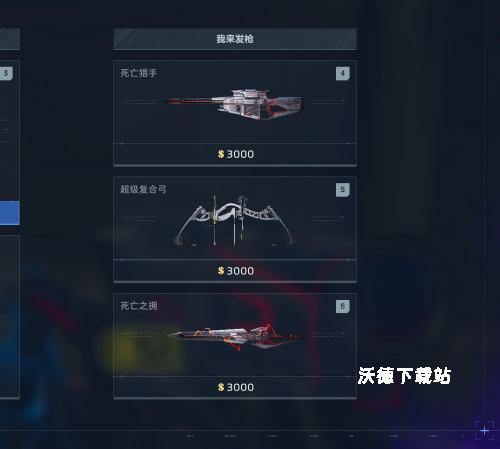Click the number 3 badge icon
The width and height of the screenshot is (500, 449).
coord(6,73)
